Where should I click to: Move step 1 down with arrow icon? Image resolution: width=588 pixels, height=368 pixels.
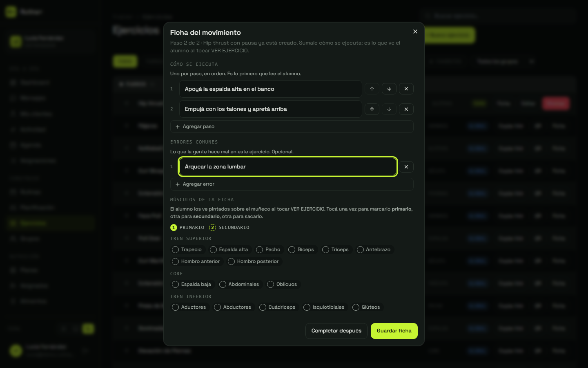[389, 89]
